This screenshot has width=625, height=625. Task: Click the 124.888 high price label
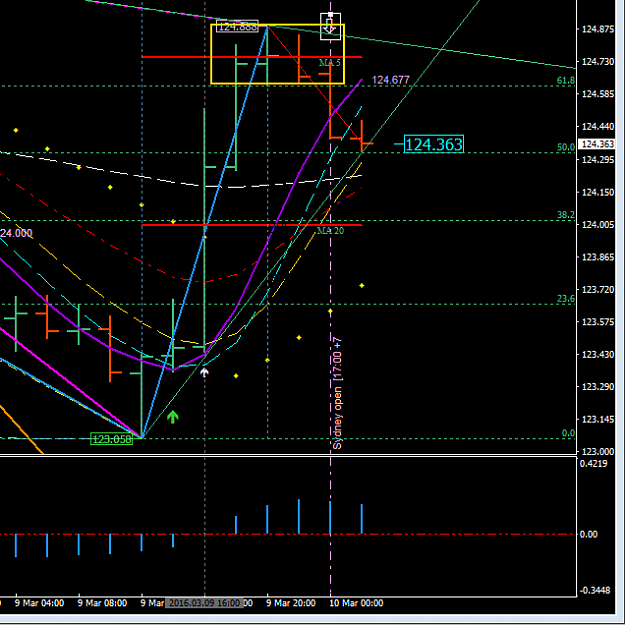237,27
